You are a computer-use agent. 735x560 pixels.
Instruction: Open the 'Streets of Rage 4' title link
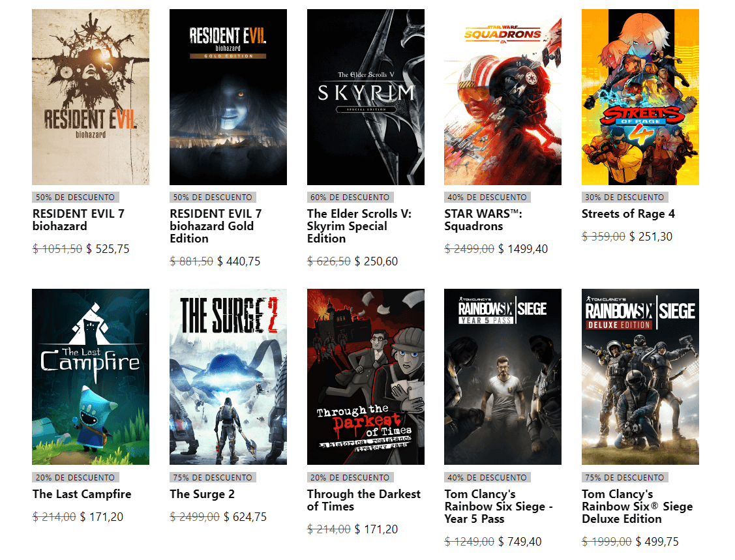[x=628, y=214]
